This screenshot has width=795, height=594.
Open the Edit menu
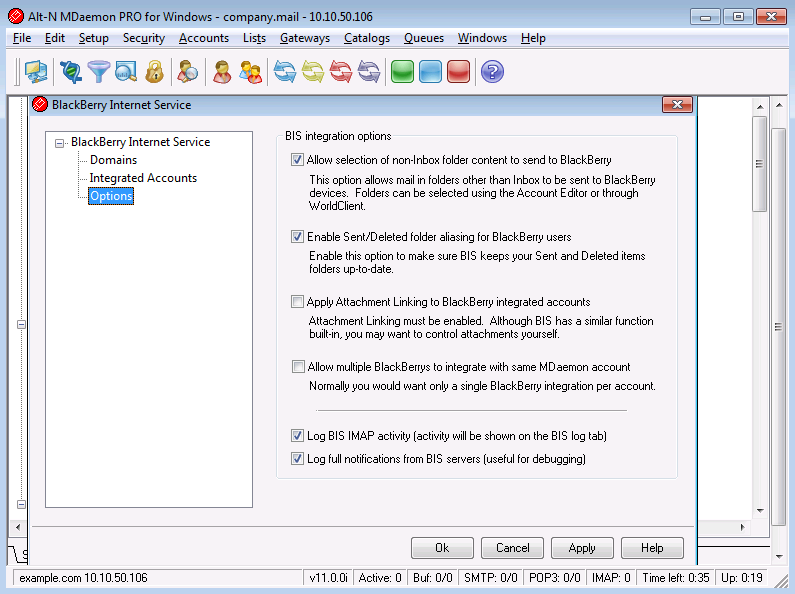pos(55,38)
